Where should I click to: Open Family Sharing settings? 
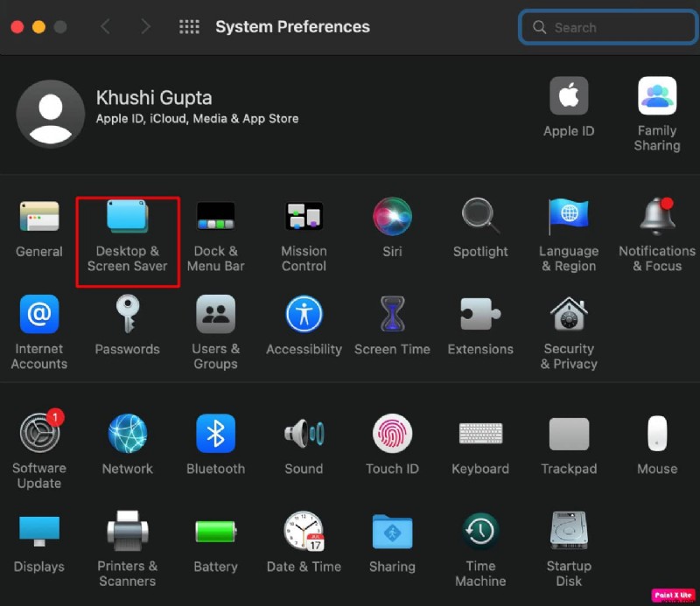click(x=657, y=95)
